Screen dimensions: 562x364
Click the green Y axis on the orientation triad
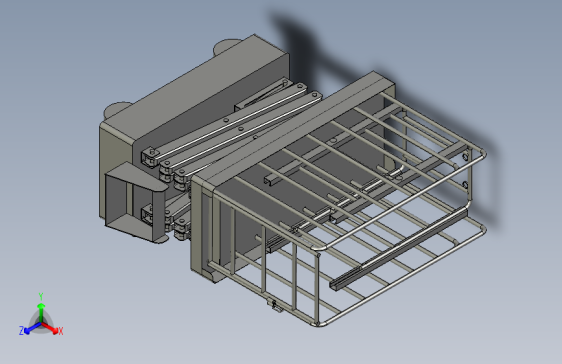point(41,310)
